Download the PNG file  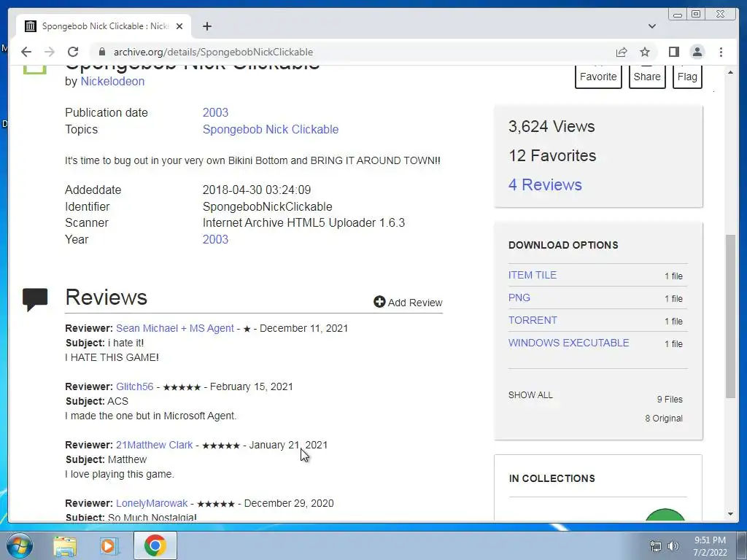click(x=519, y=297)
